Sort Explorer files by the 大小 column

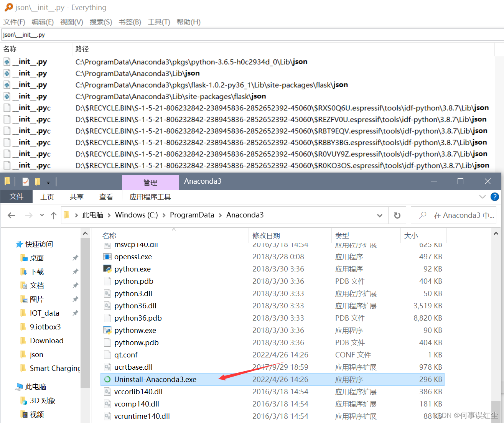[x=423, y=235]
